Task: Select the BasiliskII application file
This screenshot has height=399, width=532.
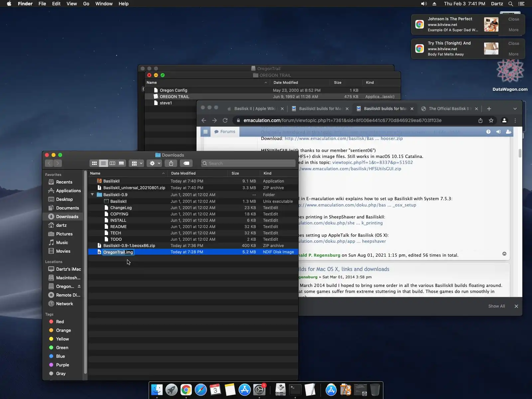Action: (193, 181)
